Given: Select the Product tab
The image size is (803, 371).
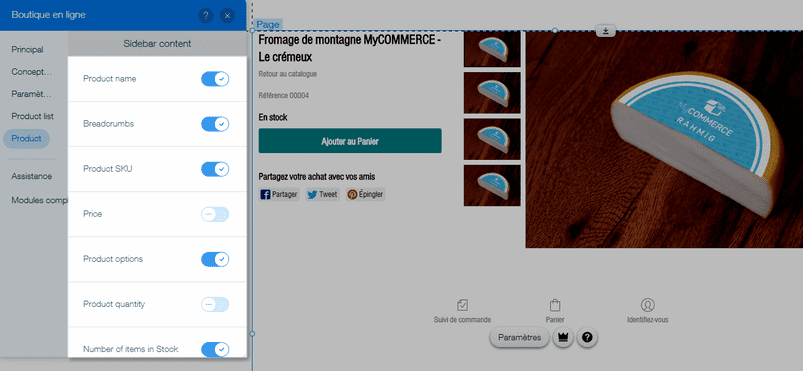Looking at the screenshot, I should (26, 139).
